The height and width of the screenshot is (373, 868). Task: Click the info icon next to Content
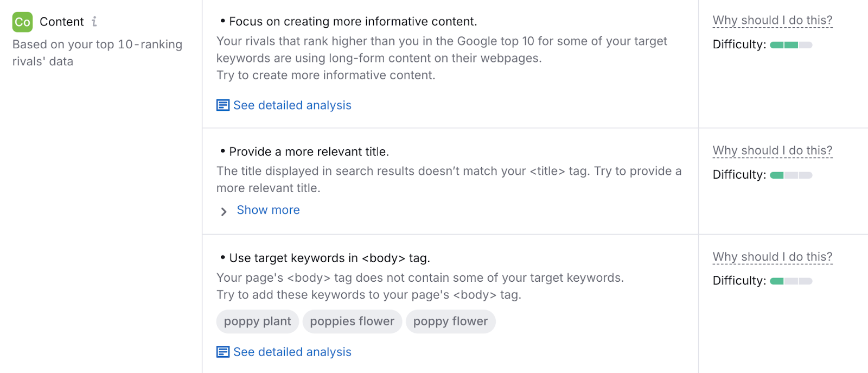click(x=95, y=21)
